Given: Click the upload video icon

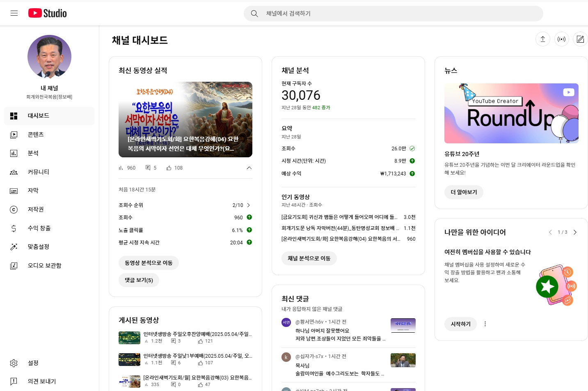Looking at the screenshot, I should click(542, 39).
